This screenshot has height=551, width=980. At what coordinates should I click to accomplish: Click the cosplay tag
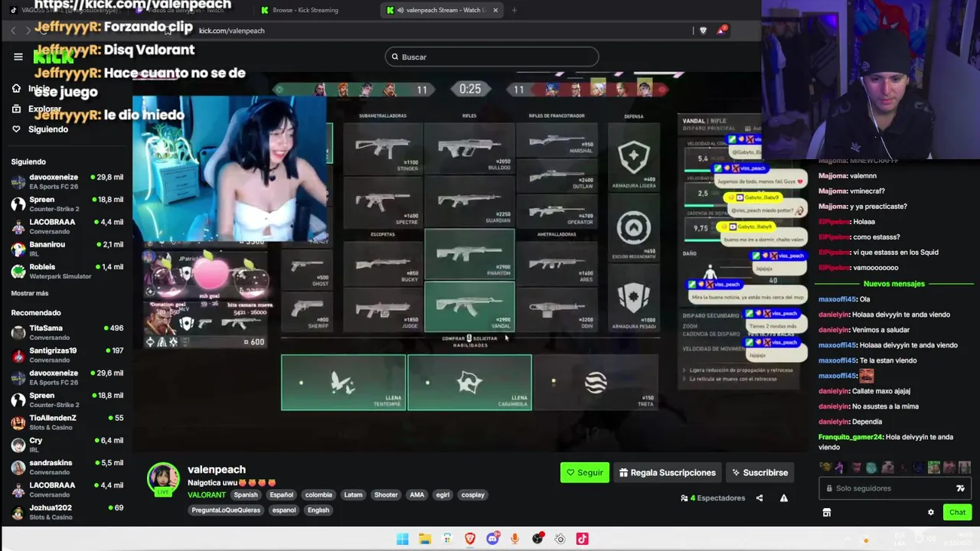[473, 495]
